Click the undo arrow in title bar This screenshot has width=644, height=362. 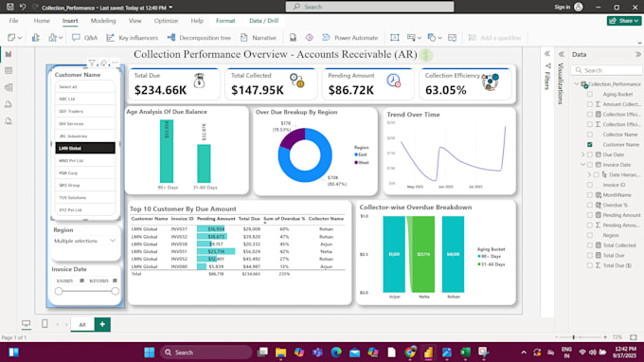coord(23,7)
